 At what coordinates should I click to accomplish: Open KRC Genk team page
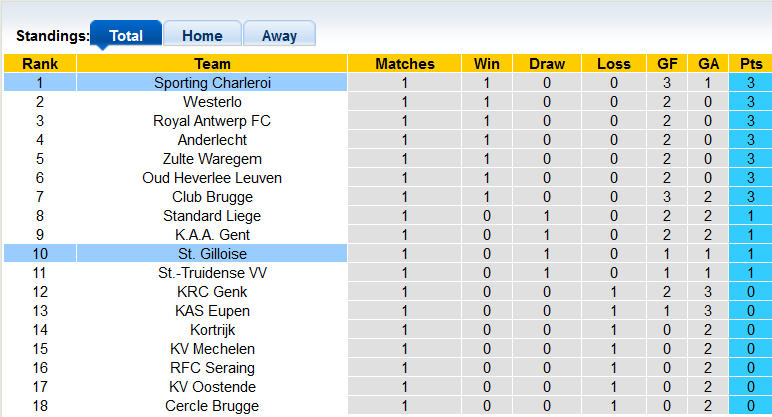(212, 292)
